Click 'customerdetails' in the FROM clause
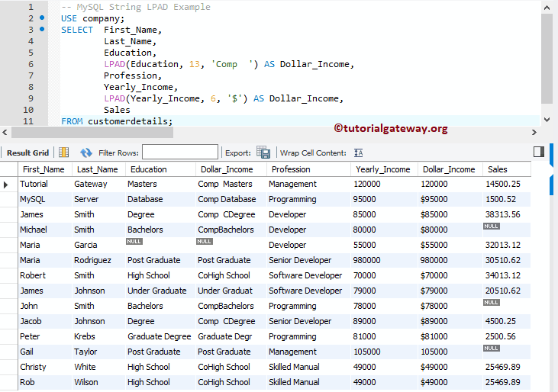558x392 pixels. tap(127, 121)
